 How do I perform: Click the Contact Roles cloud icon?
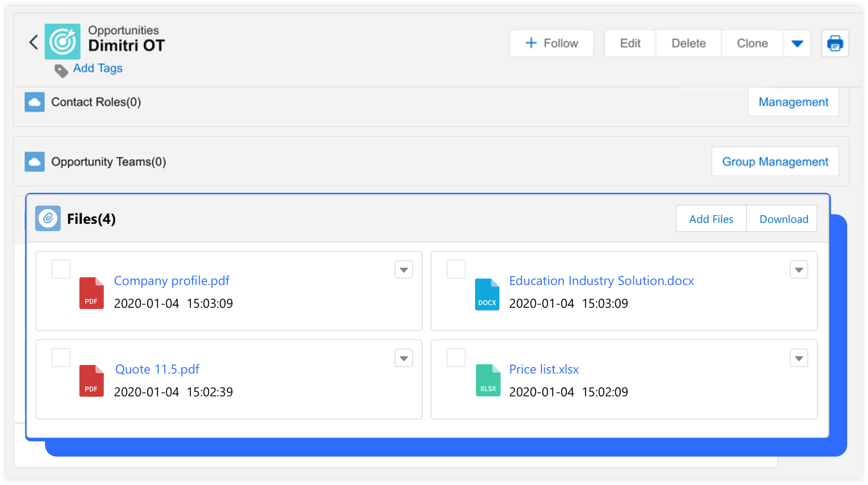(x=34, y=102)
